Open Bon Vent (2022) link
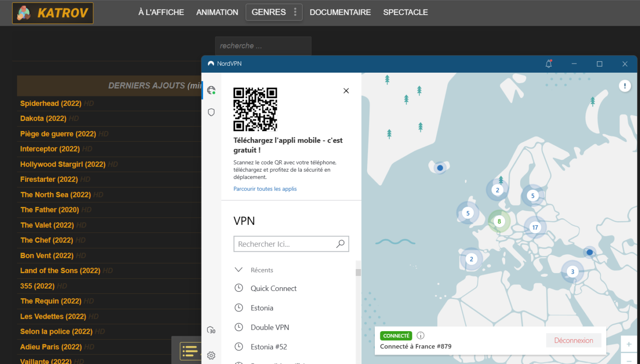Screen dimensions: 640x364 coord(47,255)
